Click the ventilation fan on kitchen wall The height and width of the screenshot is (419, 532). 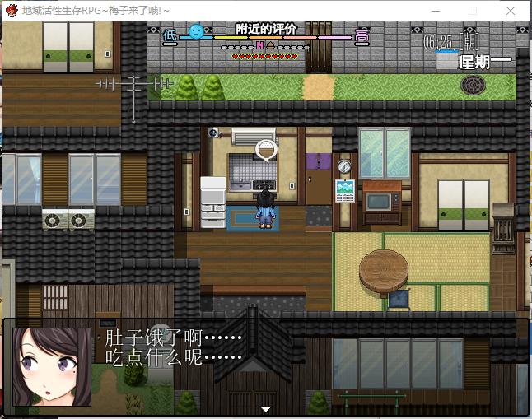pyautogui.click(x=213, y=133)
